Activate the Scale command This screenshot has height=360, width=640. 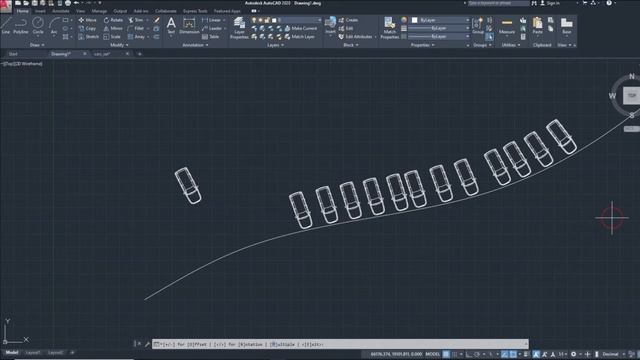(x=112, y=37)
